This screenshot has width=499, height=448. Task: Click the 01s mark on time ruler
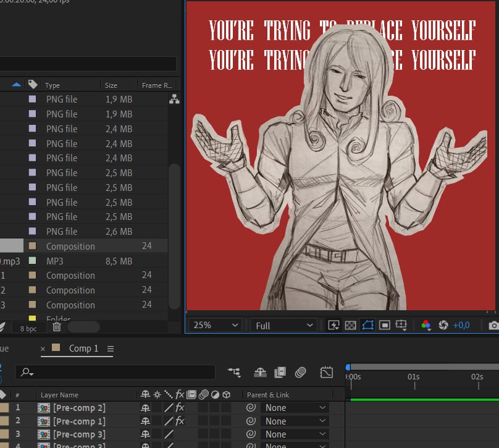point(413,377)
